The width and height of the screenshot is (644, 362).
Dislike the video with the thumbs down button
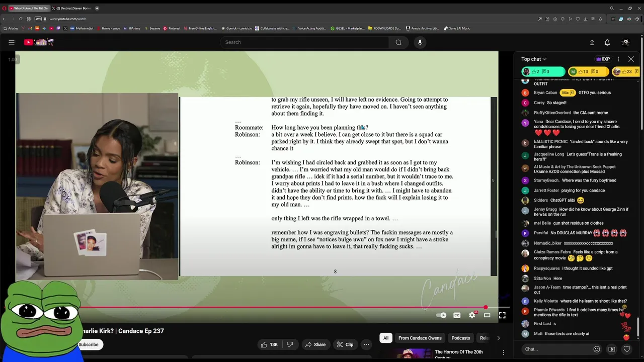[290, 344]
